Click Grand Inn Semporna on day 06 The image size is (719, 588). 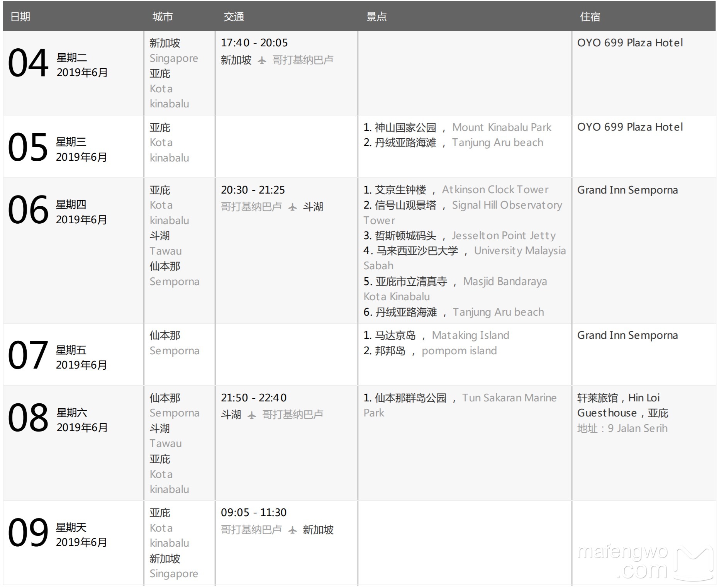628,190
